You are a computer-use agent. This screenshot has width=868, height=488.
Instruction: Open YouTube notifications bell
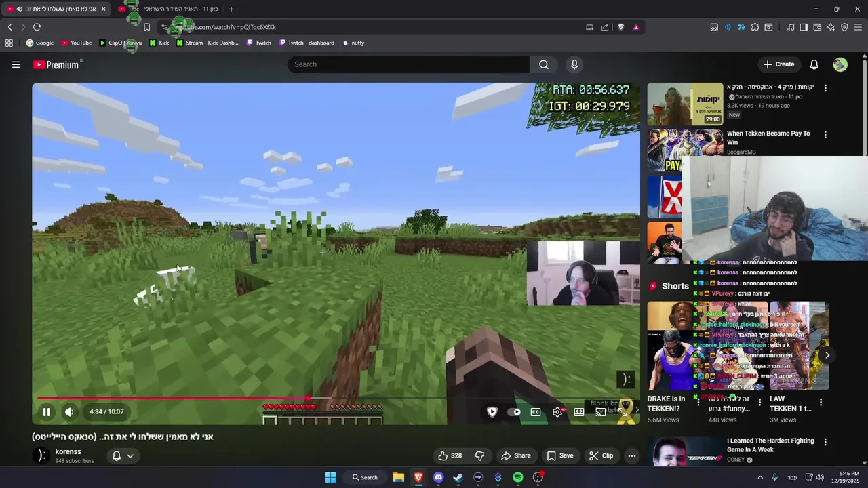pyautogui.click(x=814, y=64)
